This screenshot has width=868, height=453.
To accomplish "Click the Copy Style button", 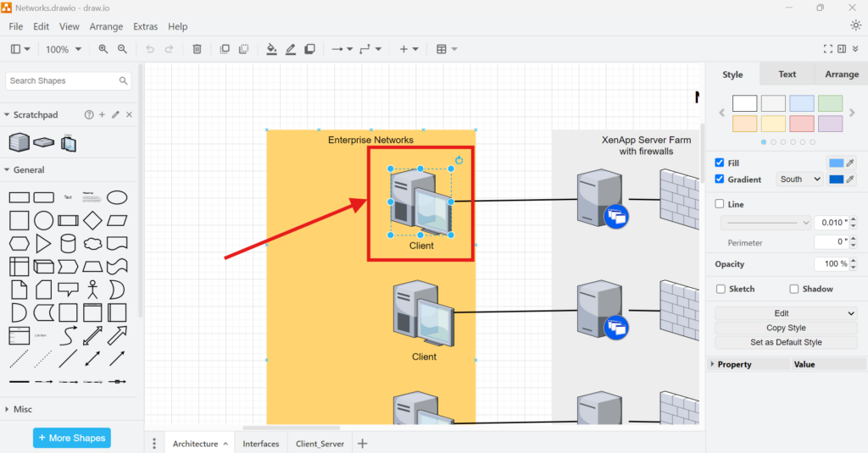I will pyautogui.click(x=786, y=328).
